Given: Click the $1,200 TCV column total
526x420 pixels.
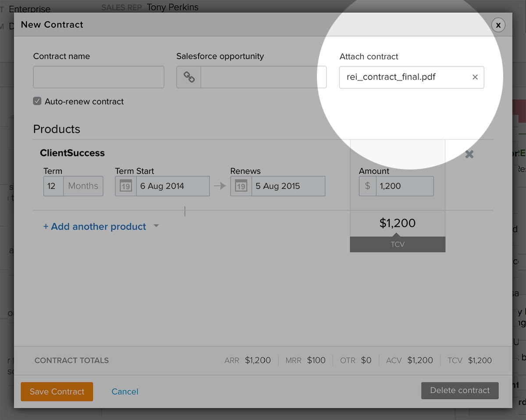Looking at the screenshot, I should coord(398,223).
